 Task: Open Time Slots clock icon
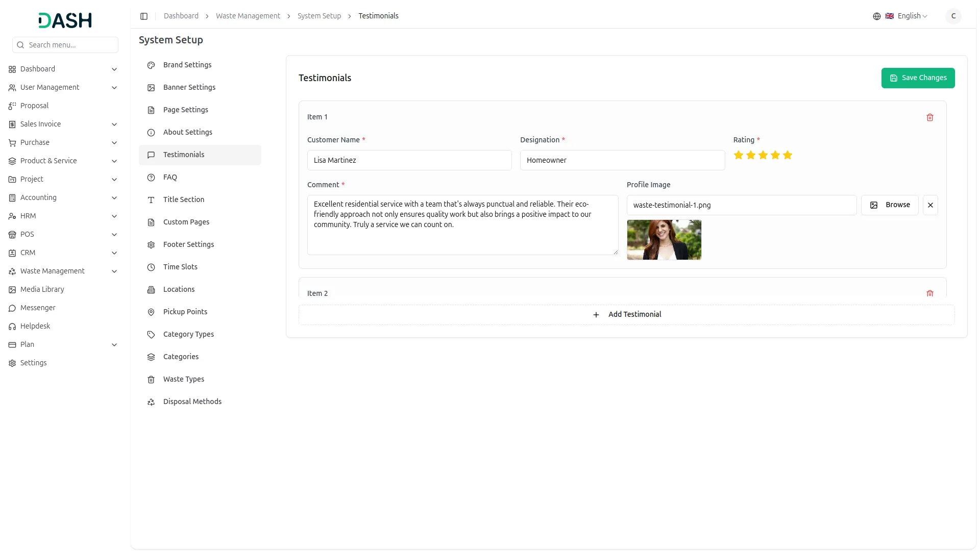151,267
